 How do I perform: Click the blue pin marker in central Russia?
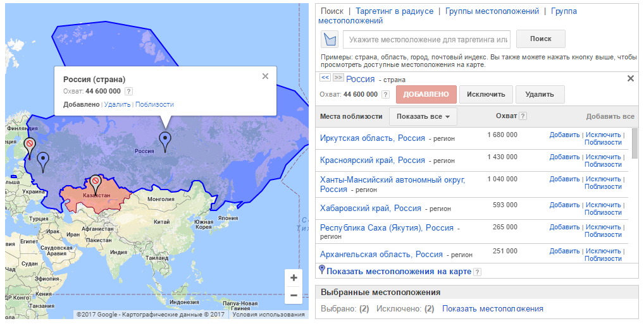(165, 142)
